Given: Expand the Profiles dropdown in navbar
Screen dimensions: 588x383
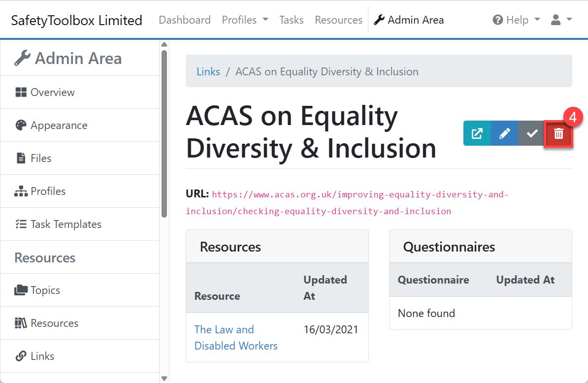Looking at the screenshot, I should 245,20.
